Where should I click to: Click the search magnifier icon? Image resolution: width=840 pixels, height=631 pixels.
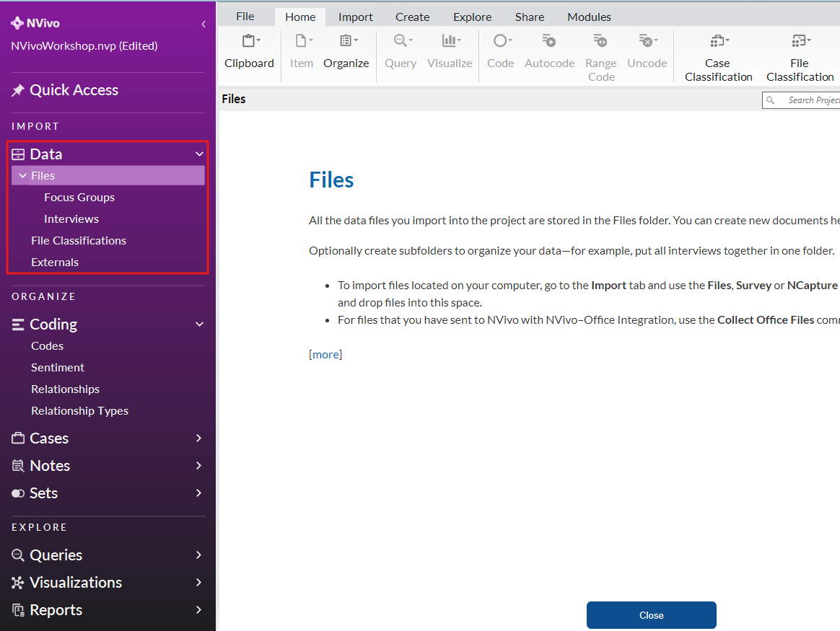point(770,100)
